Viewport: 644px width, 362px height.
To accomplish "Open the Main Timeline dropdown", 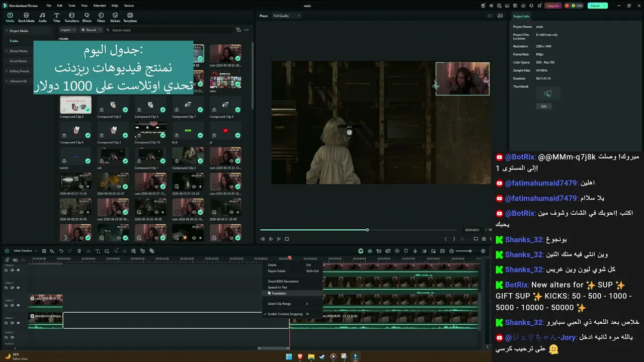I will point(24,251).
